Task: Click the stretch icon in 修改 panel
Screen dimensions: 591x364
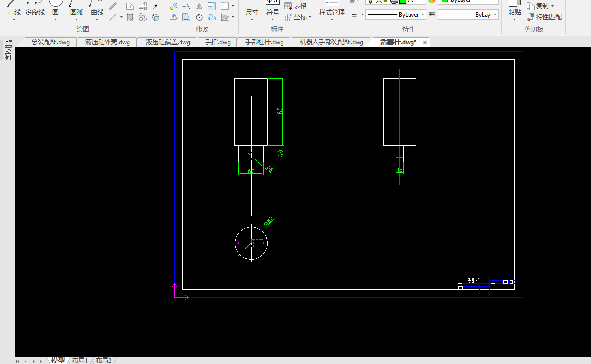Action: click(186, 17)
